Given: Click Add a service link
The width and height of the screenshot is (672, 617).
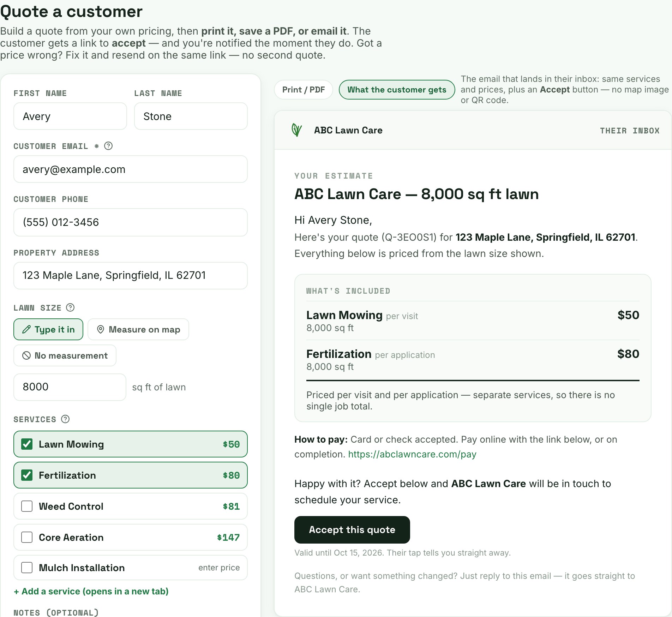Looking at the screenshot, I should coord(91,591).
